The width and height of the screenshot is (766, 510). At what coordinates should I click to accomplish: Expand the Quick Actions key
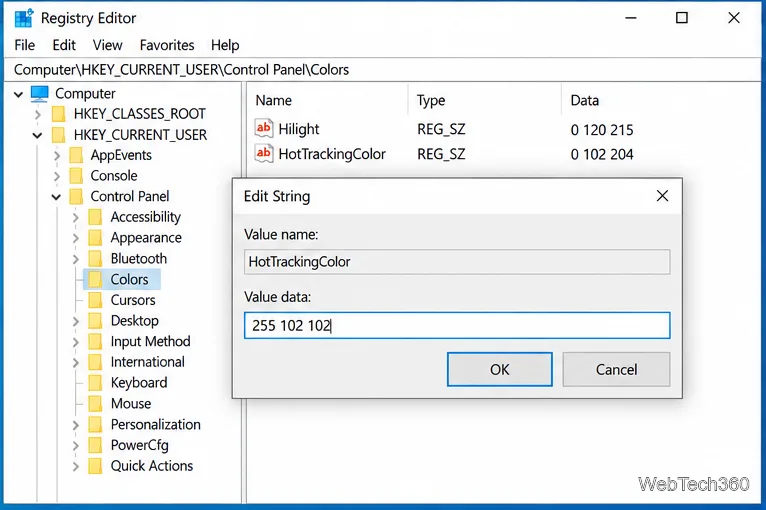point(76,467)
